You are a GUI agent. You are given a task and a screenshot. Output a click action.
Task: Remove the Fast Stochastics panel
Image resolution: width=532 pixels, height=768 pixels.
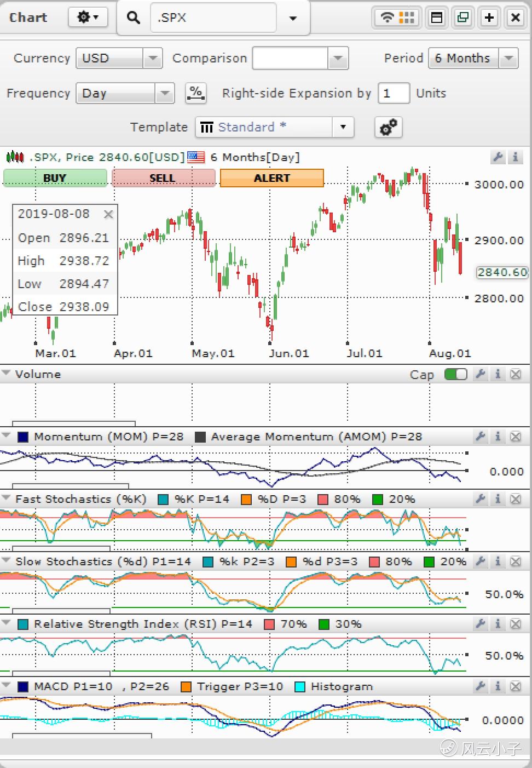tap(516, 499)
